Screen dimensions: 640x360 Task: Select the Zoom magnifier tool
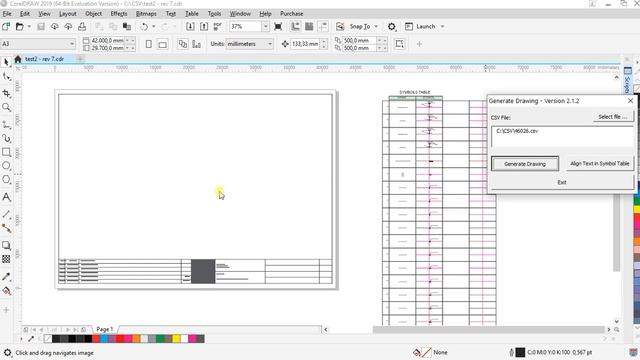coord(6,107)
